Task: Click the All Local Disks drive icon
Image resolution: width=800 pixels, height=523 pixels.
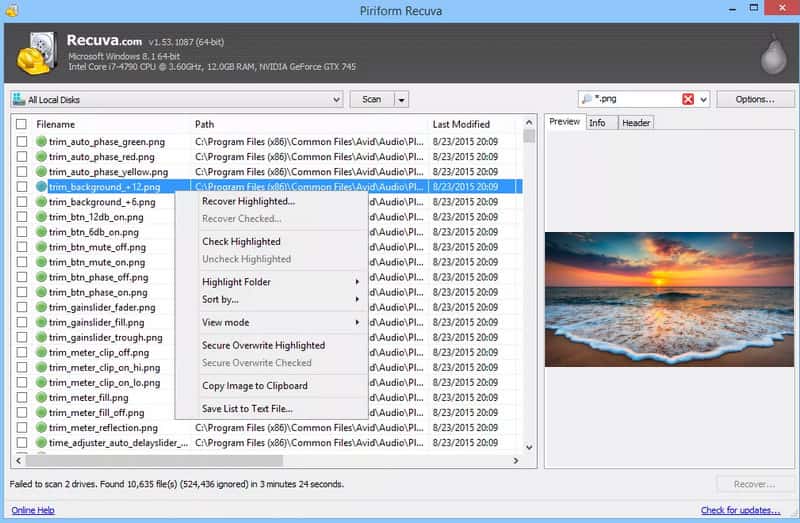Action: point(19,99)
